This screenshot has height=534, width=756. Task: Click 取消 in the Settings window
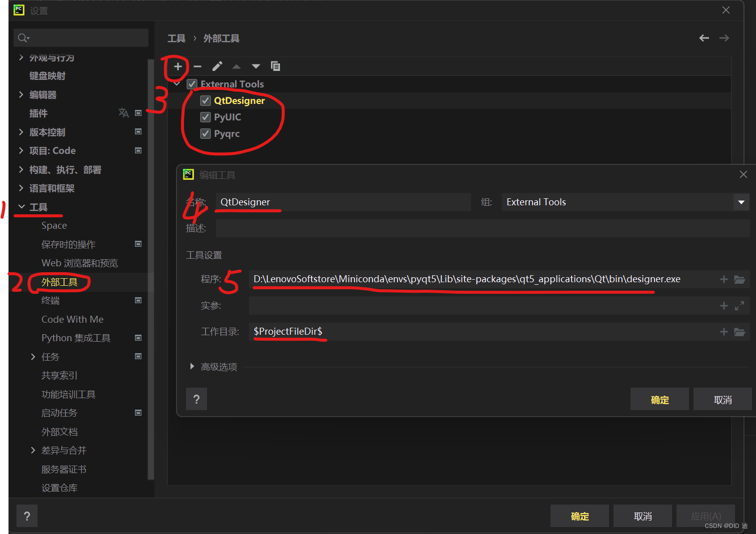[x=642, y=516]
